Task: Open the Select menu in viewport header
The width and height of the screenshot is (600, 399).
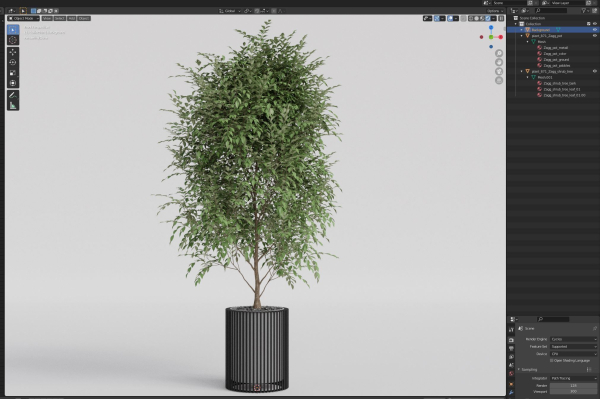Action: (x=60, y=18)
